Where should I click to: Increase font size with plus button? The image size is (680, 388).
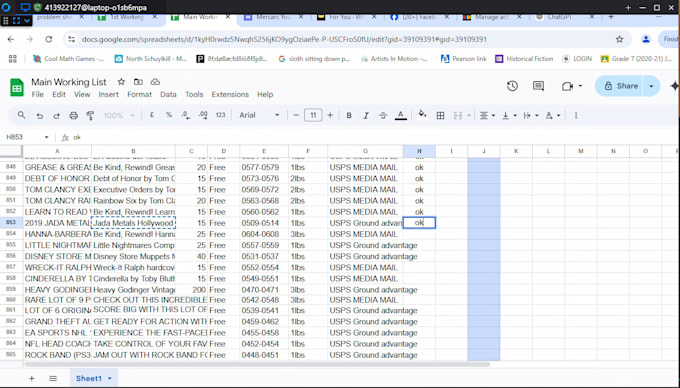click(x=330, y=115)
